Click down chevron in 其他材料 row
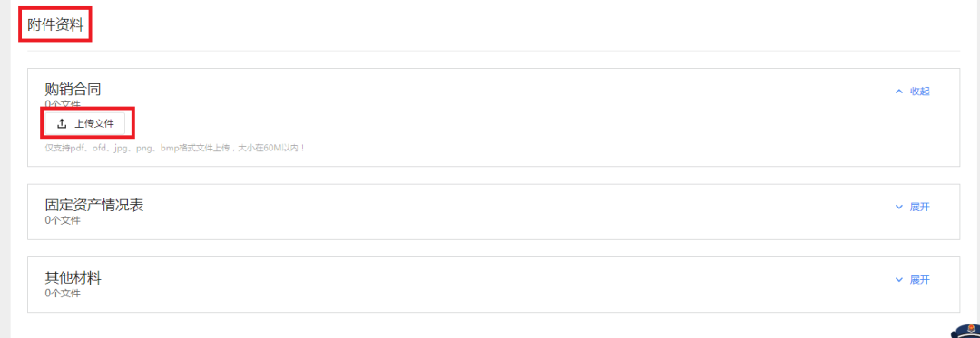 pos(899,280)
